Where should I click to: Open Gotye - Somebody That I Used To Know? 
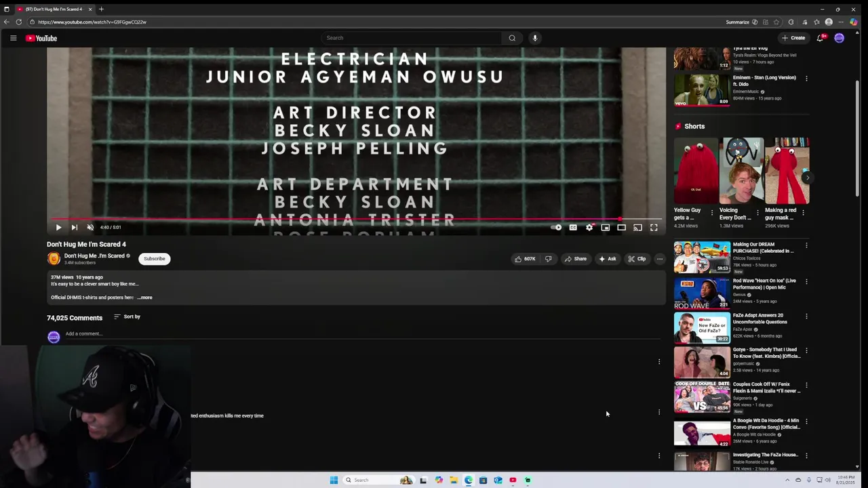coord(766,353)
